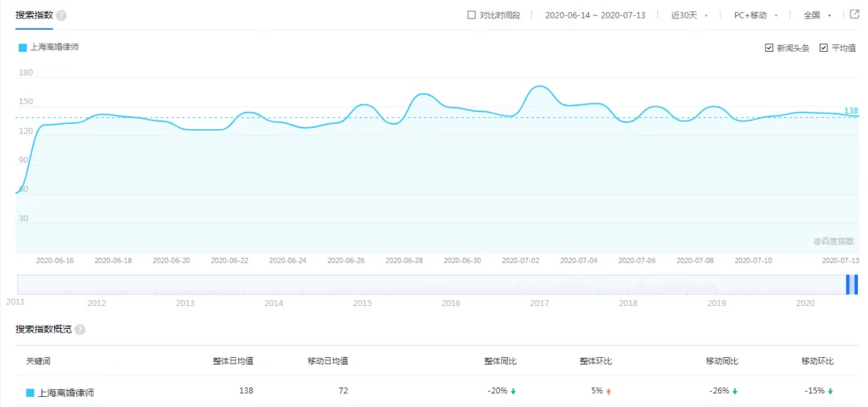
Task: Open the 近30天 time range dropdown
Action: coord(688,15)
